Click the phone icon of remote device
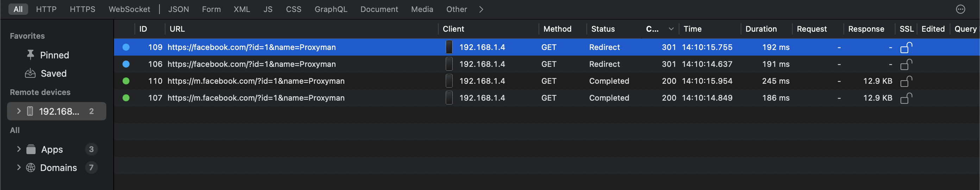Viewport: 980px width, 190px height. pos(30,111)
